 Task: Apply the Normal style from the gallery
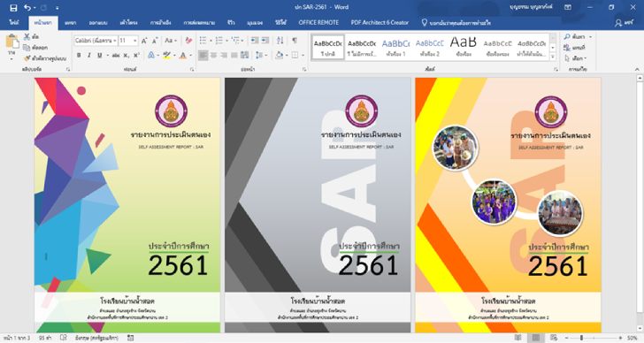pyautogui.click(x=327, y=47)
